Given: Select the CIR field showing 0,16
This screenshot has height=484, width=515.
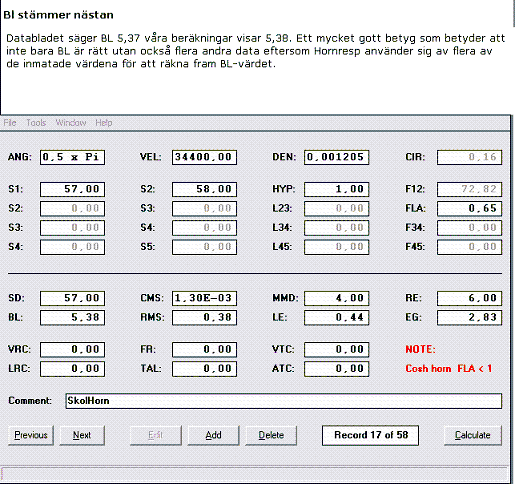Looking at the screenshot, I should pos(469,157).
